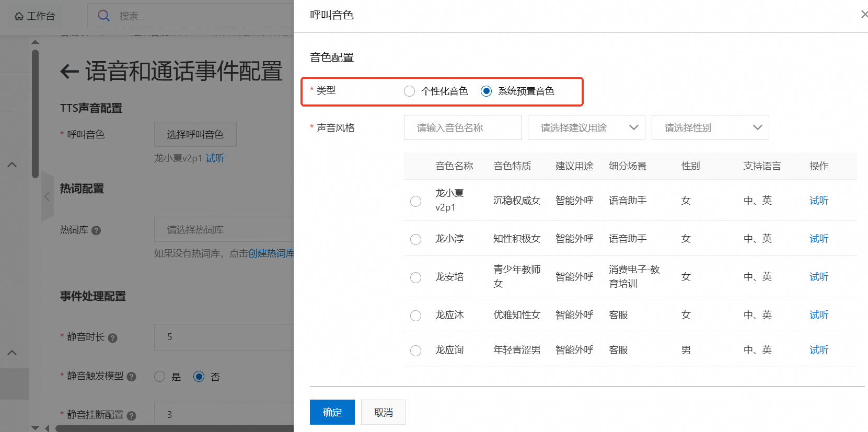Screen dimensions: 868x432
Task: Preview 龙应询 with 试听 link
Action: click(819, 350)
